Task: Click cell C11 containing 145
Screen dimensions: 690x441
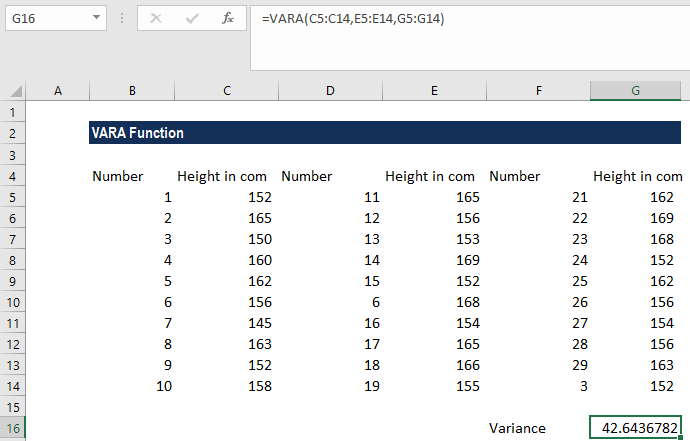Action: click(227, 323)
